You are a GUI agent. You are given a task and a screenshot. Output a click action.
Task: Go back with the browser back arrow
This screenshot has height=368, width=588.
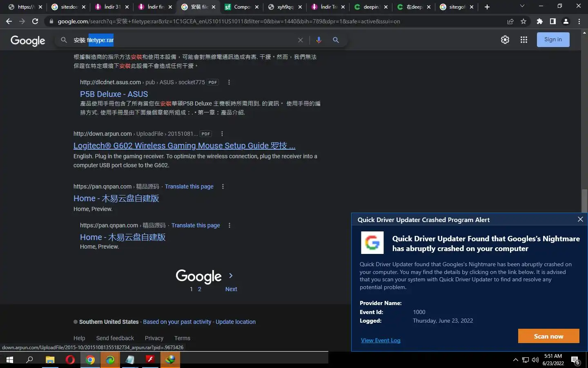click(x=9, y=21)
